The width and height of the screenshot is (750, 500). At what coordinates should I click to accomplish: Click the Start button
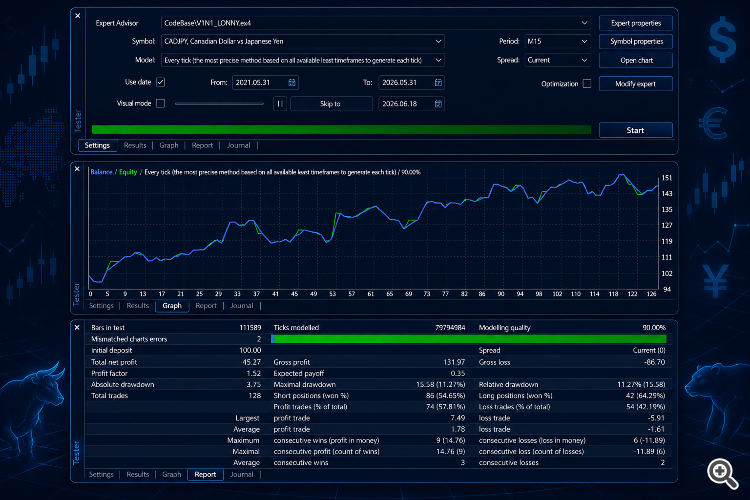(x=636, y=130)
